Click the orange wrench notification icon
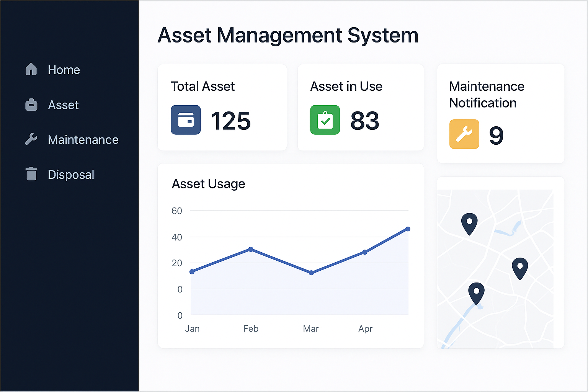The width and height of the screenshot is (588, 392). click(464, 134)
